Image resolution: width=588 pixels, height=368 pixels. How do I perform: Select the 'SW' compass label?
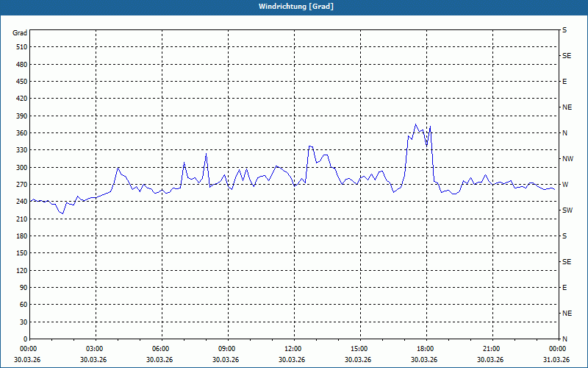coord(567,210)
